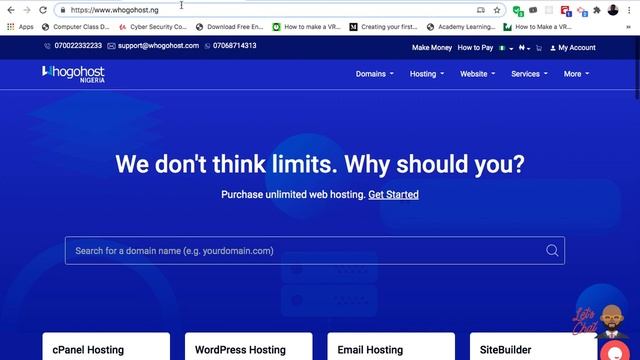This screenshot has height=360, width=640.
Task: Open the SiteBuilder card
Action: tap(533, 346)
